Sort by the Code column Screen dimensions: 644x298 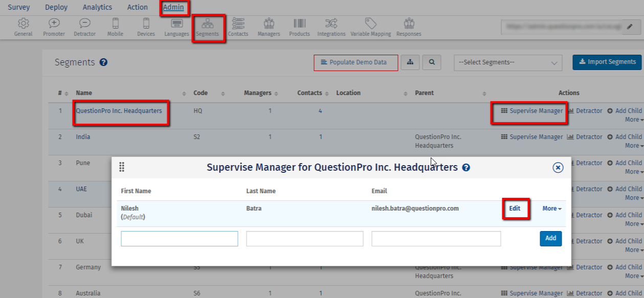tap(223, 94)
